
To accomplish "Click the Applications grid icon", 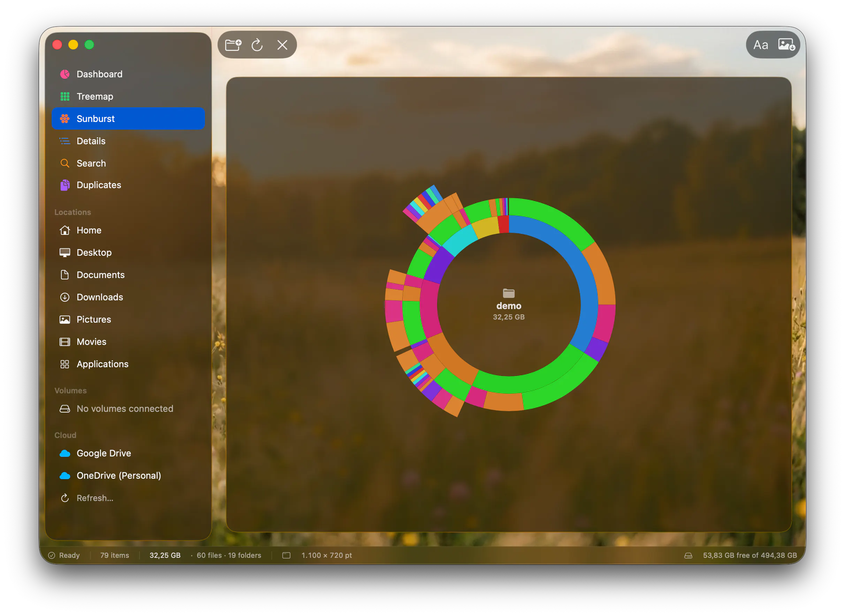I will point(65,364).
